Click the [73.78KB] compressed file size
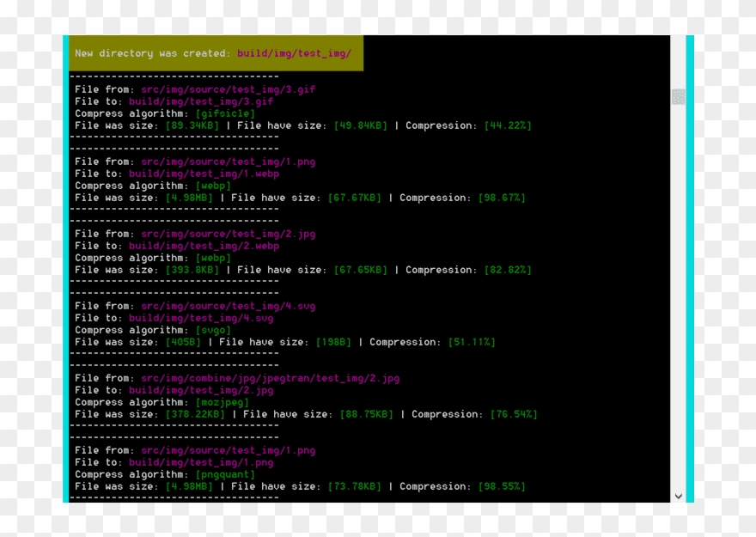756x537 pixels. (355, 486)
